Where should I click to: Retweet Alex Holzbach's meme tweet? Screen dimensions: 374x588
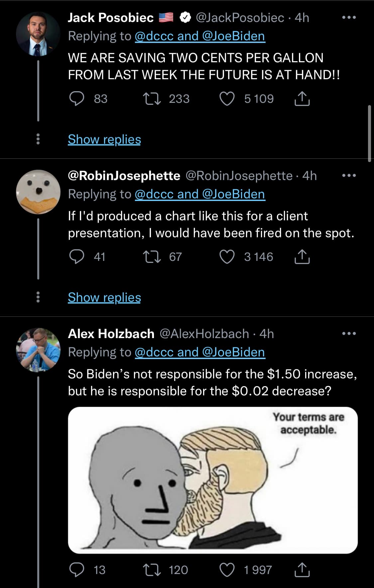[152, 570]
